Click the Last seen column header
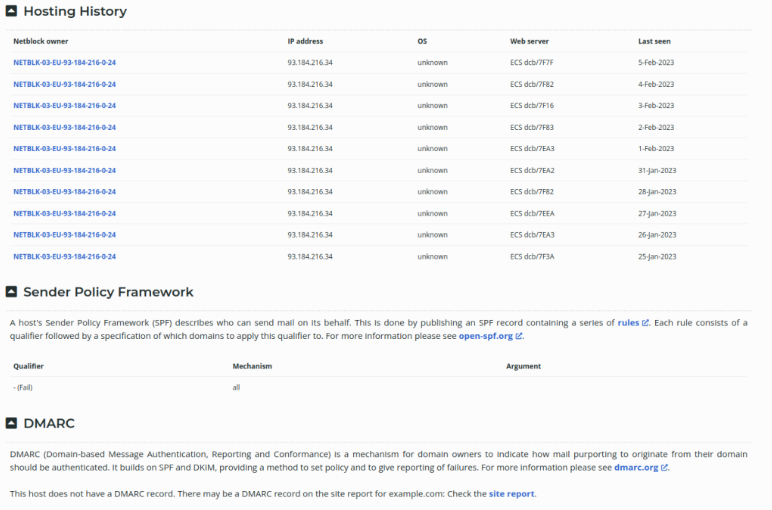The width and height of the screenshot is (772, 510). pos(655,41)
